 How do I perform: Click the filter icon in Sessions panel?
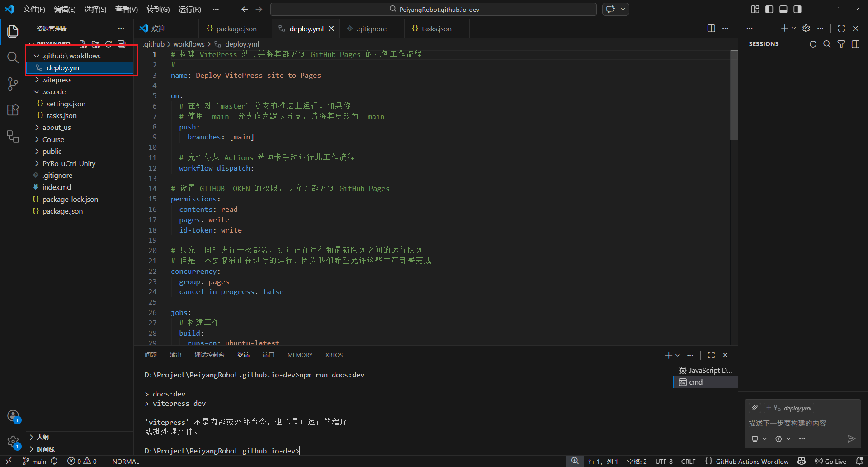pos(841,44)
